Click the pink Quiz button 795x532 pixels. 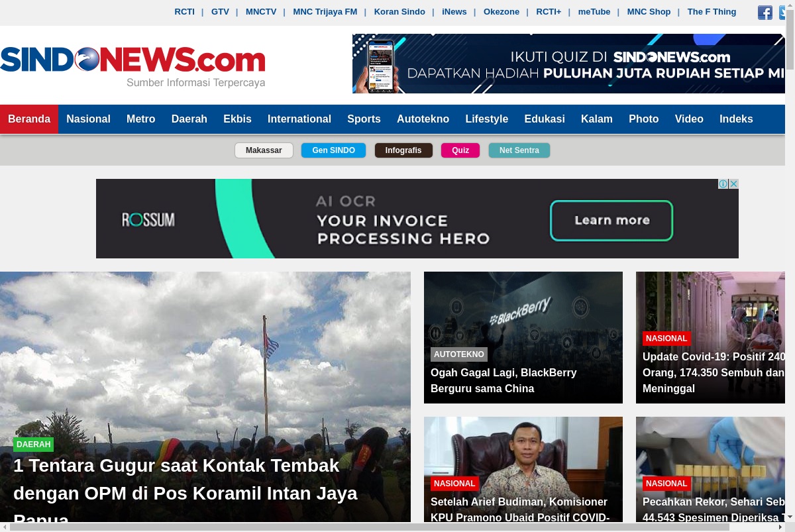[460, 150]
